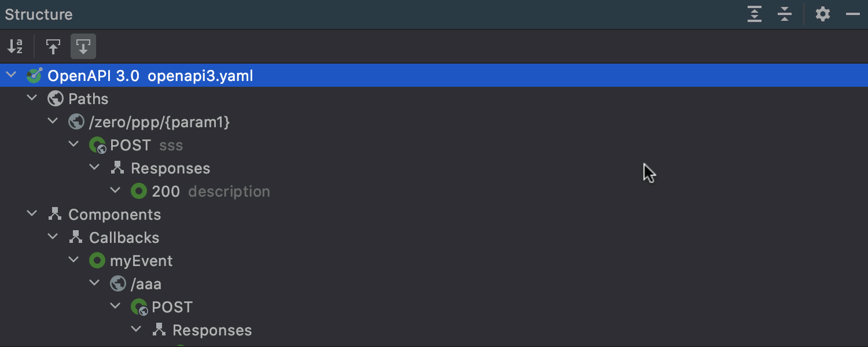Viewport: 868px width, 347px height.
Task: Collapse the Components tree node
Action: click(32, 215)
